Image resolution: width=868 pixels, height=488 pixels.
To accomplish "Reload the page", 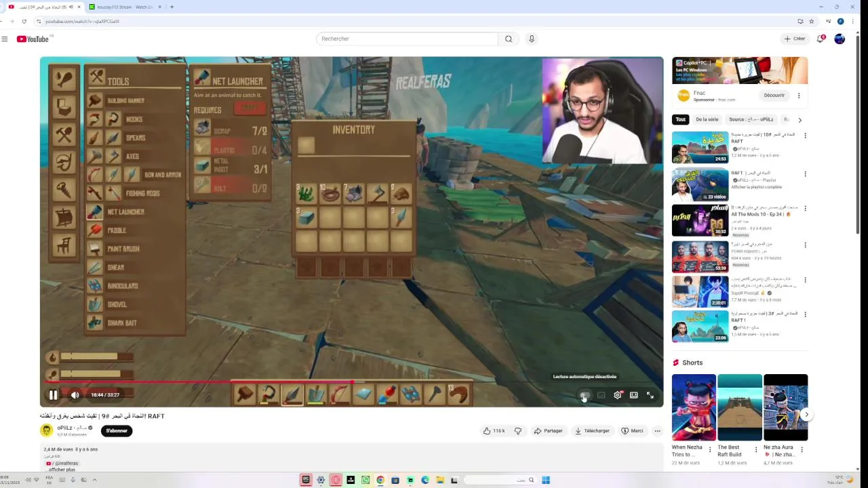I will click(x=24, y=21).
